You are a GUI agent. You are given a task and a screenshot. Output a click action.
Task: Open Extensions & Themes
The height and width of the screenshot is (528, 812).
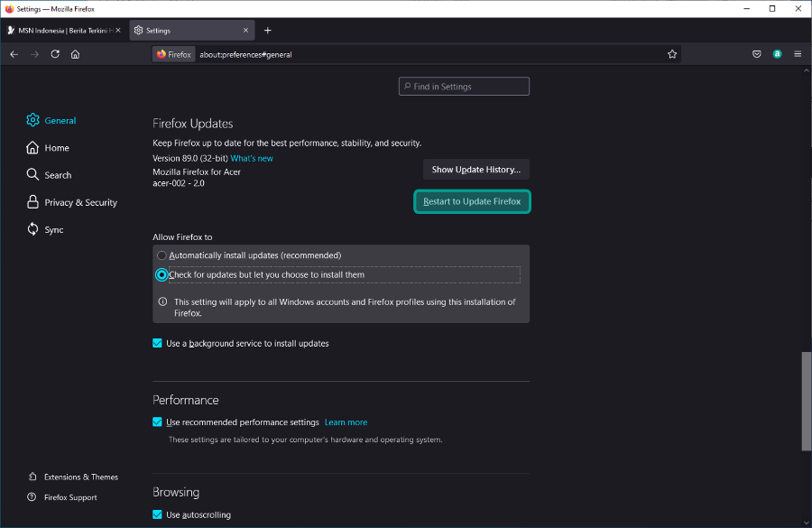[x=74, y=477]
